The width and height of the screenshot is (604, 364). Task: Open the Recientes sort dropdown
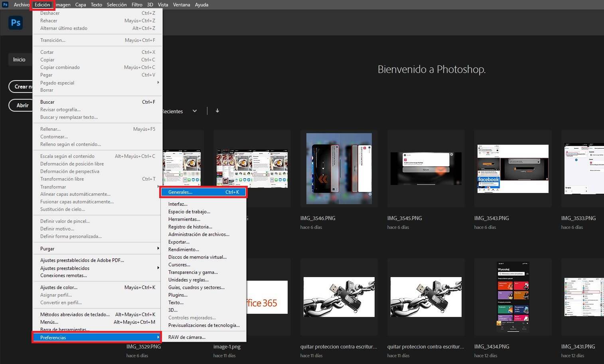180,111
